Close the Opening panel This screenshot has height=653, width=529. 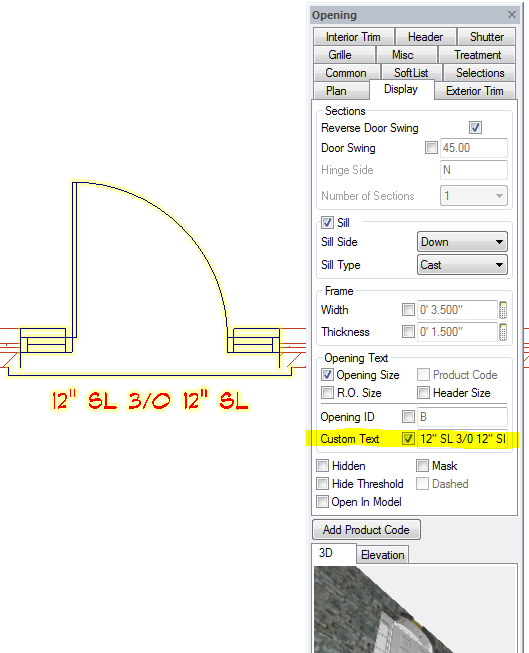coord(512,15)
